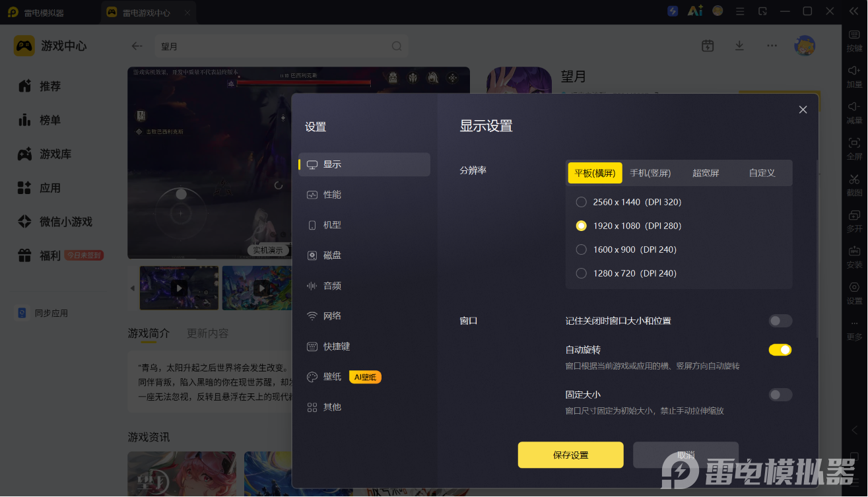Image resolution: width=868 pixels, height=497 pixels.
Task: Click the user avatar in game center
Action: [x=805, y=46]
